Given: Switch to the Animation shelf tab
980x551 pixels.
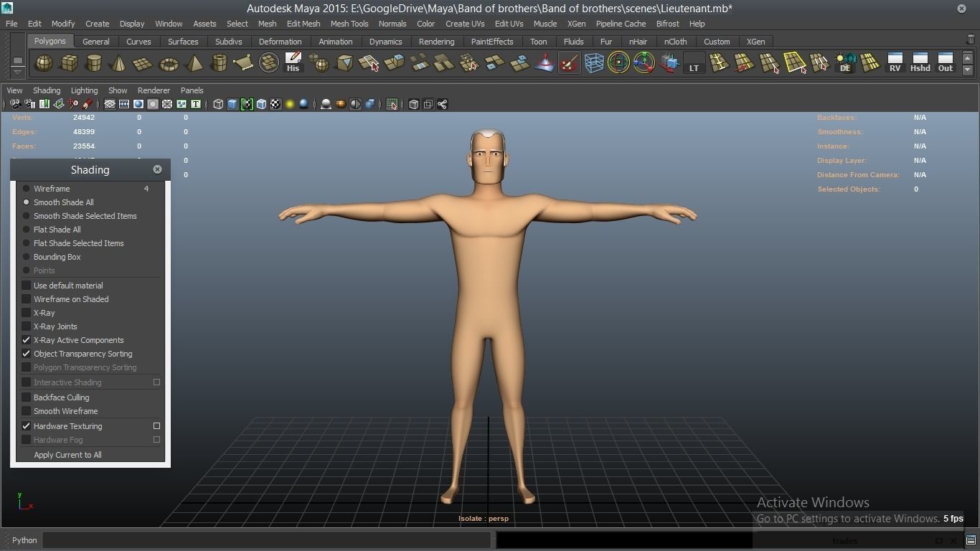Looking at the screenshot, I should click(336, 42).
